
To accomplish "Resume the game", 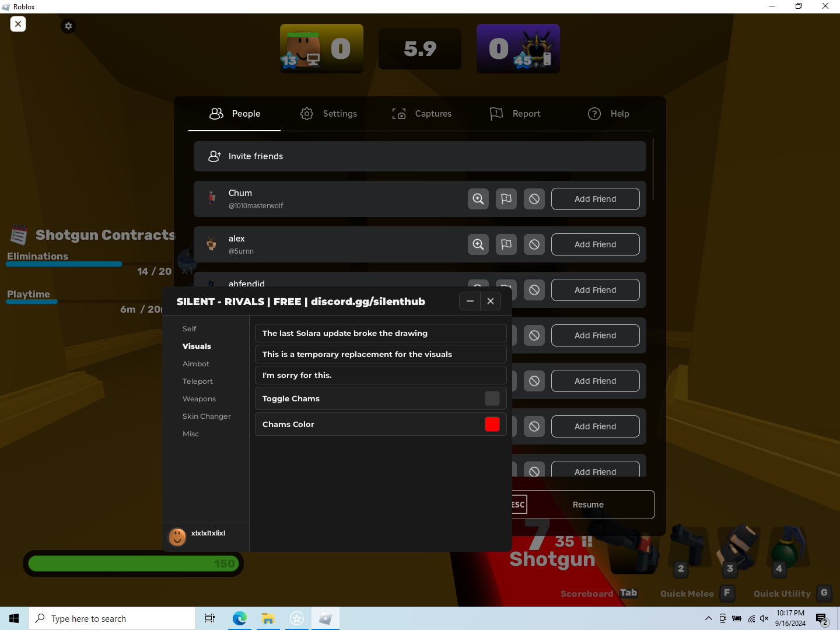I will pos(583,505).
